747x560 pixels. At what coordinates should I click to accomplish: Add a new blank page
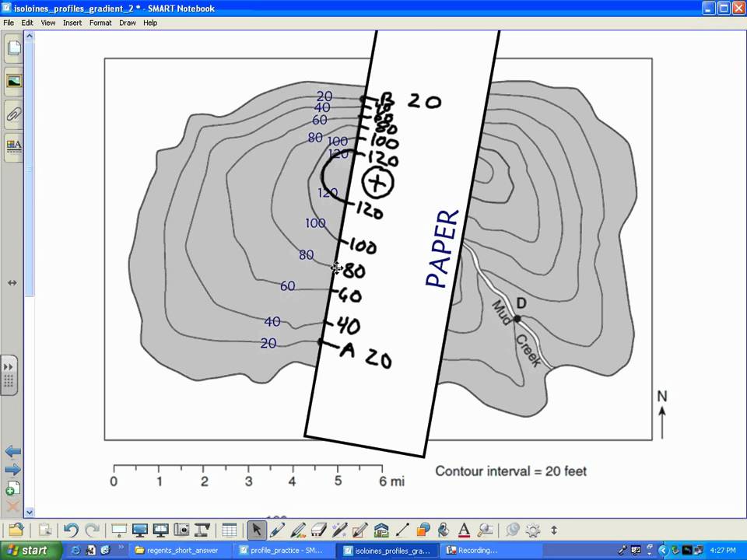point(13,488)
